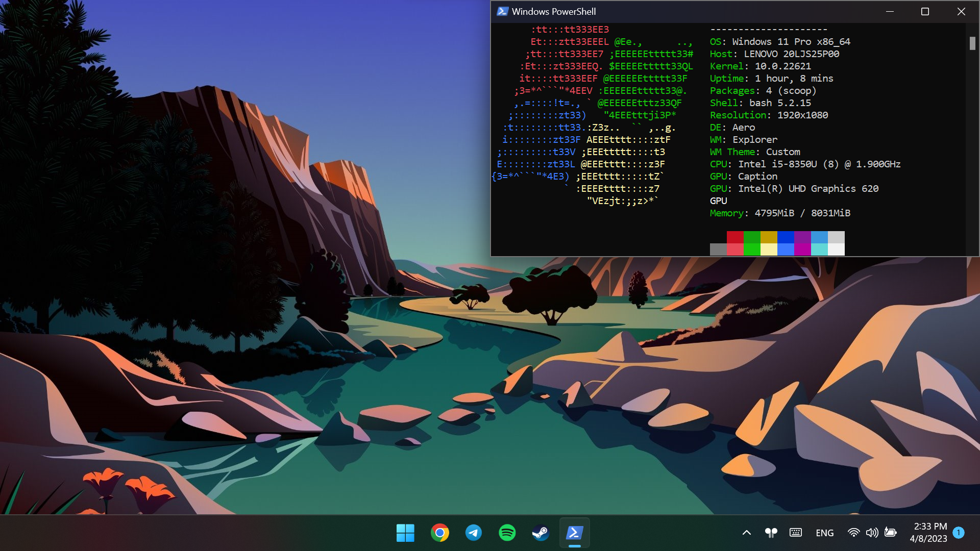Screen dimensions: 980x551
Task: Open Steam from the taskbar
Action: click(541, 533)
